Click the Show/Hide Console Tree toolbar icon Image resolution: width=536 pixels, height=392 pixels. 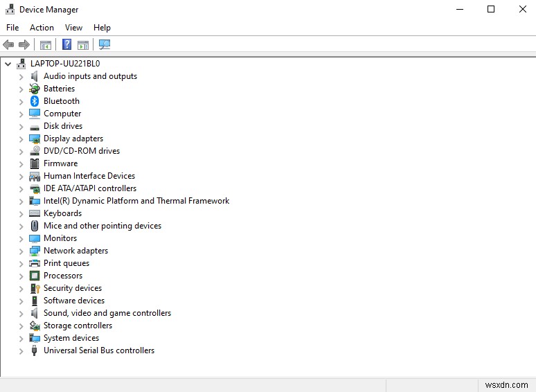pyautogui.click(x=46, y=45)
